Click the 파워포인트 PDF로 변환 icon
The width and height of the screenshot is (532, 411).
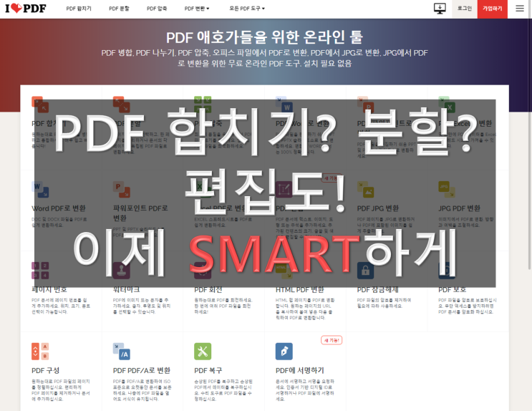122,189
